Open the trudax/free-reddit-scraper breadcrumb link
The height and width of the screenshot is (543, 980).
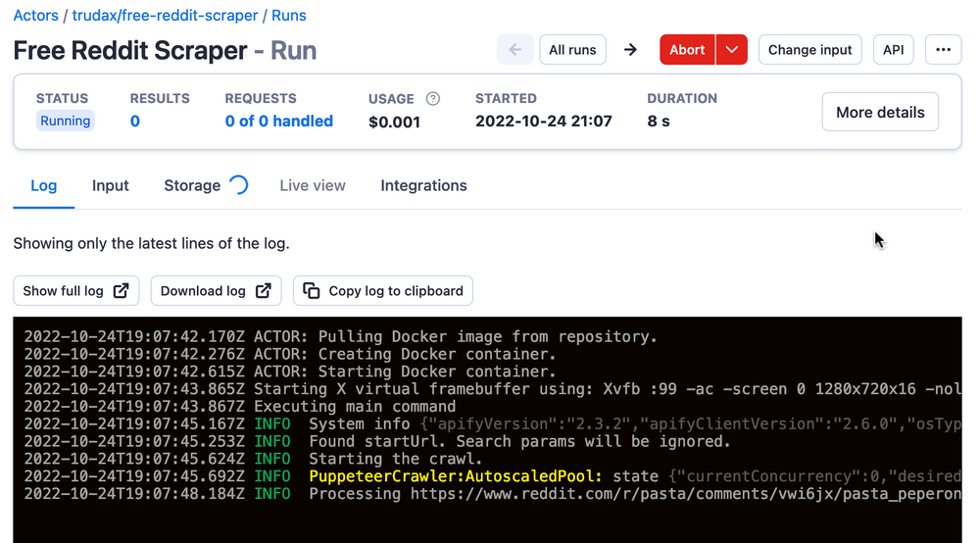(165, 16)
